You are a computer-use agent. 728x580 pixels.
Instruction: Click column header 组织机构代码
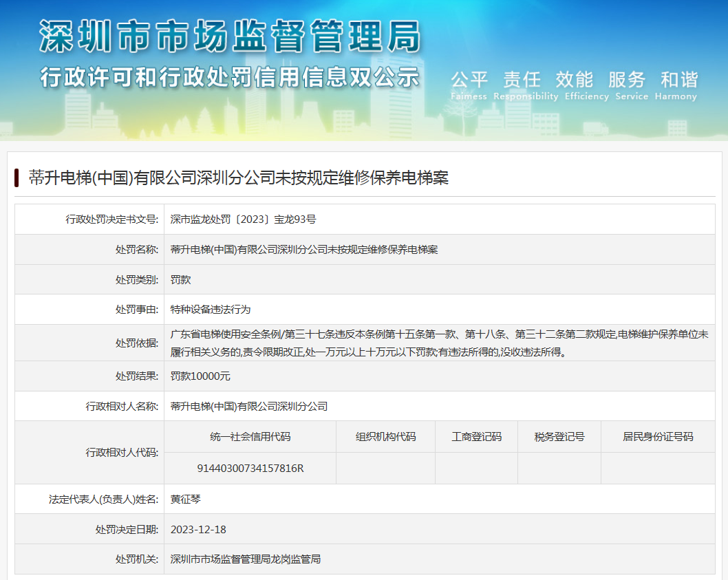click(x=386, y=436)
